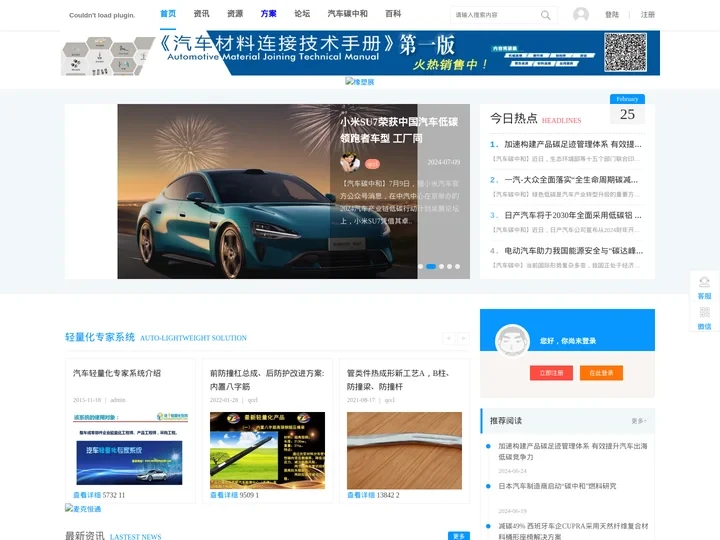The image size is (720, 540).
Task: Open the 论坛 forum menu
Action: pyautogui.click(x=302, y=14)
